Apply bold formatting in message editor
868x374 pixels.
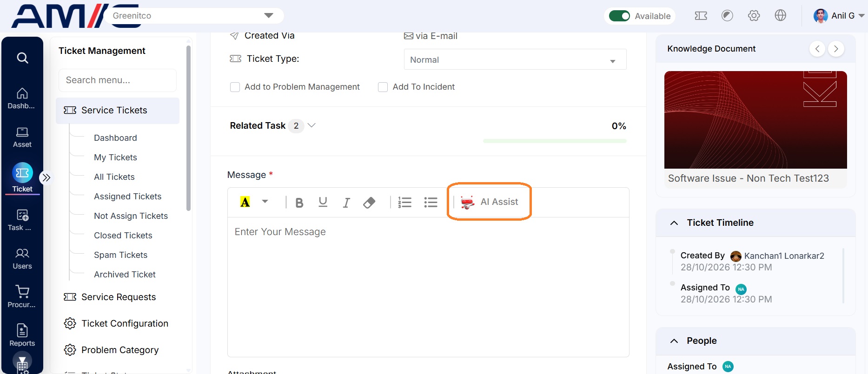pos(299,203)
